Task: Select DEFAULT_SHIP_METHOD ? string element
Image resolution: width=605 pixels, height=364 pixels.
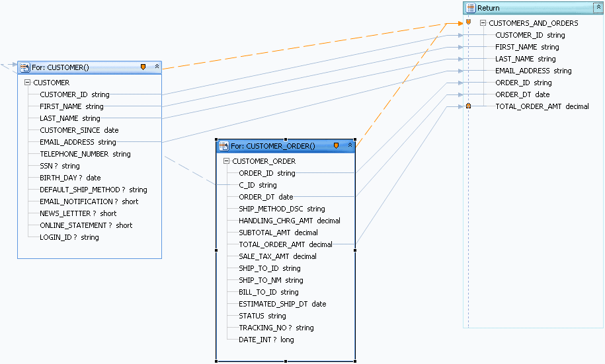Action: pos(93,190)
